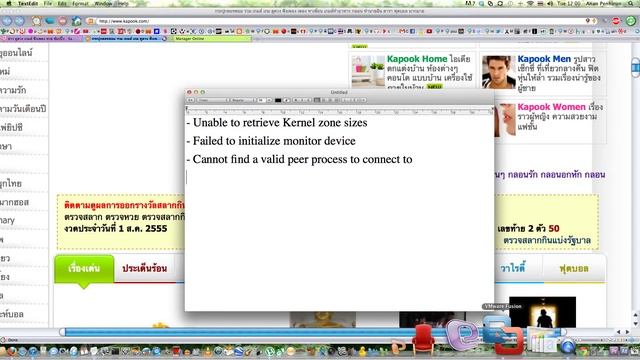The height and width of the screenshot is (360, 640).
Task: Open the Window menu
Action: pyautogui.click(x=103, y=3)
